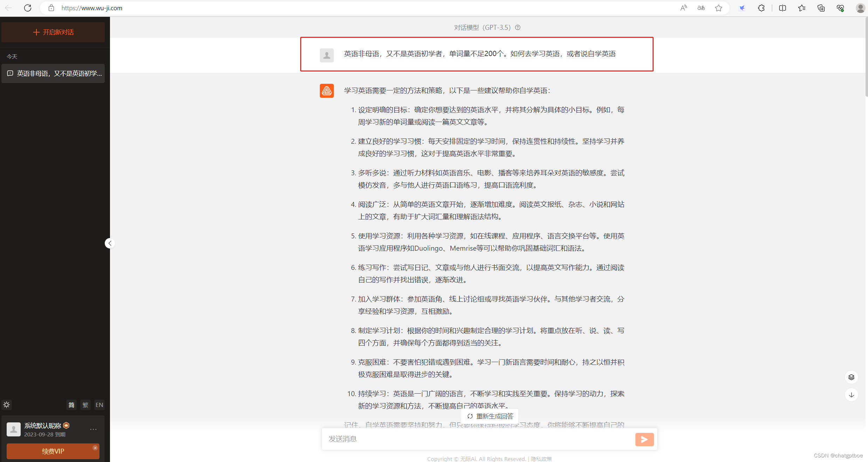Open the layers stack floating icon

pos(851,377)
